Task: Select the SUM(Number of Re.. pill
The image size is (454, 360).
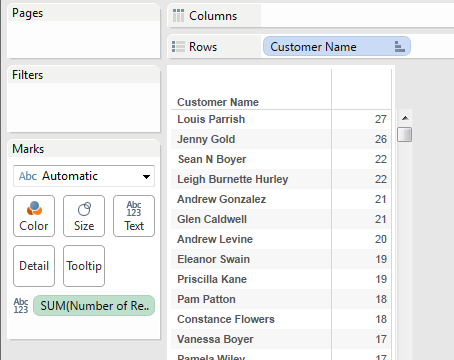Action: tap(94, 306)
